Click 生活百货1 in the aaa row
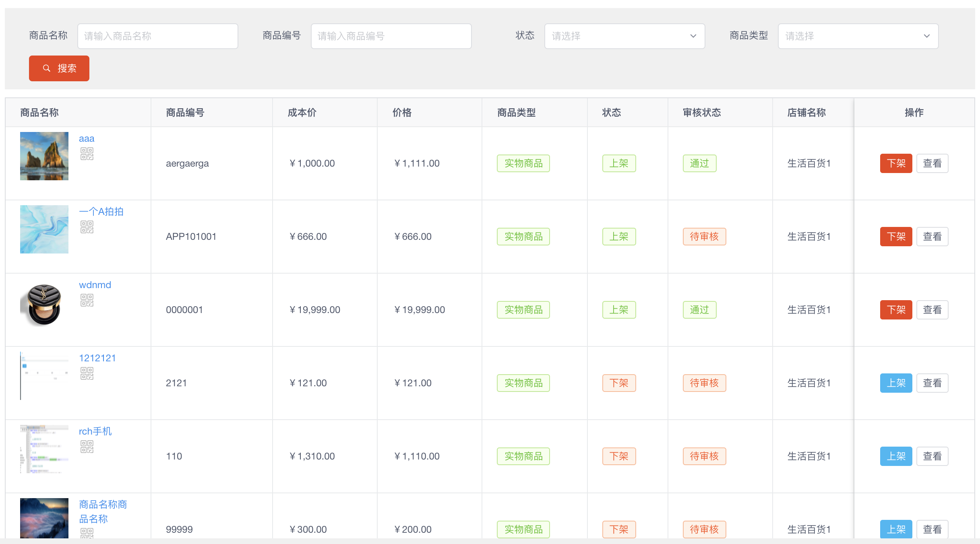This screenshot has width=980, height=544. point(809,163)
